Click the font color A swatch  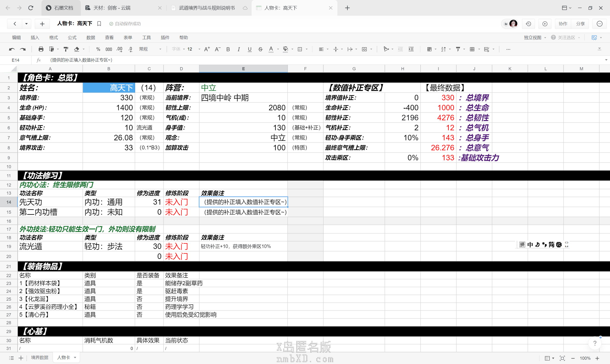point(271,49)
